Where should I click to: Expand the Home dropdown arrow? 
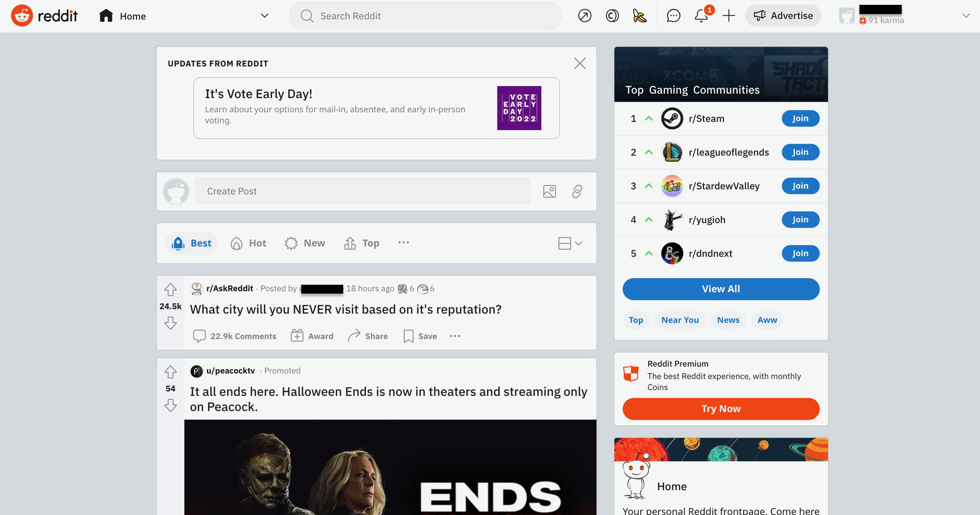[x=265, y=15]
